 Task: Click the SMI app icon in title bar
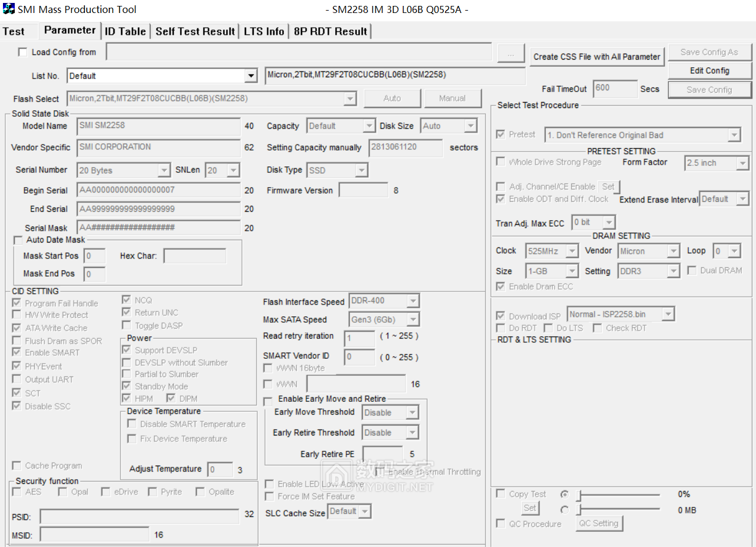9,9
